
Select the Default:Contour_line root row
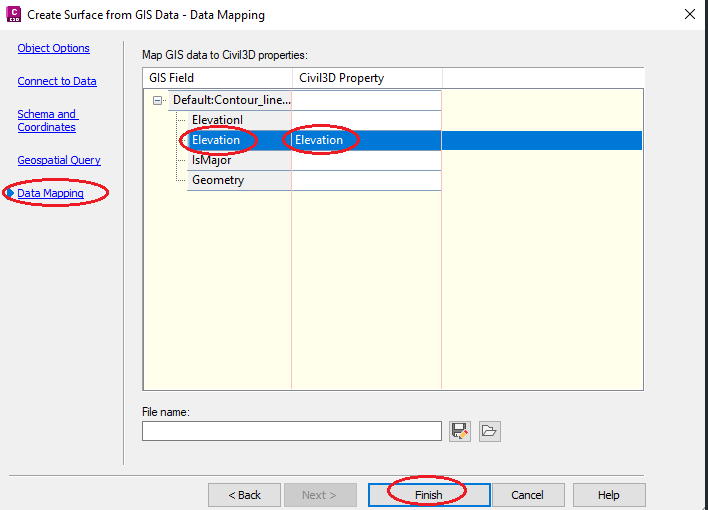pyautogui.click(x=231, y=100)
